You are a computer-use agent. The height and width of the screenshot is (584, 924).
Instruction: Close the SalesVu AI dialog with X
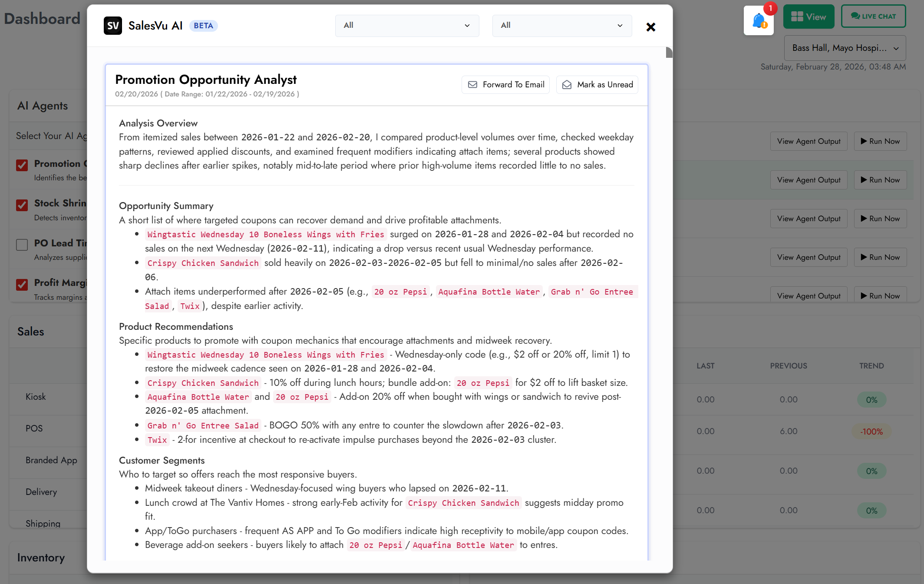point(650,27)
